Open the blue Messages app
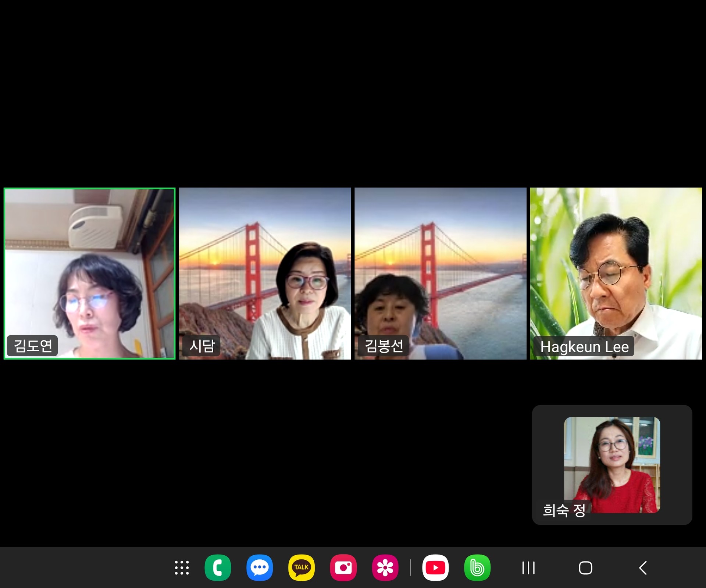Screen dimensions: 706x588 (x=260, y=568)
